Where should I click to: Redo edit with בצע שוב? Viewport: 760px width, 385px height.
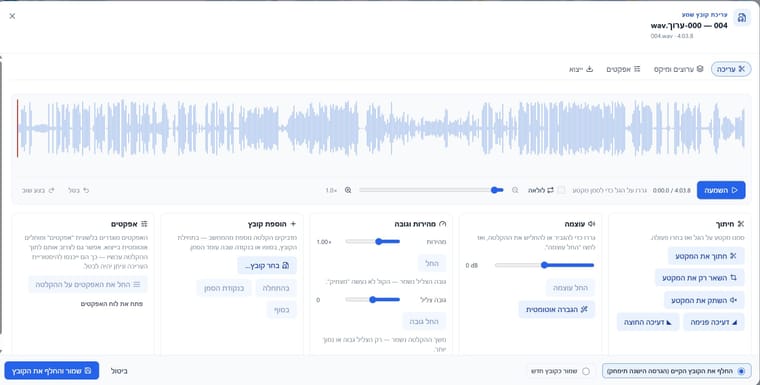point(38,190)
